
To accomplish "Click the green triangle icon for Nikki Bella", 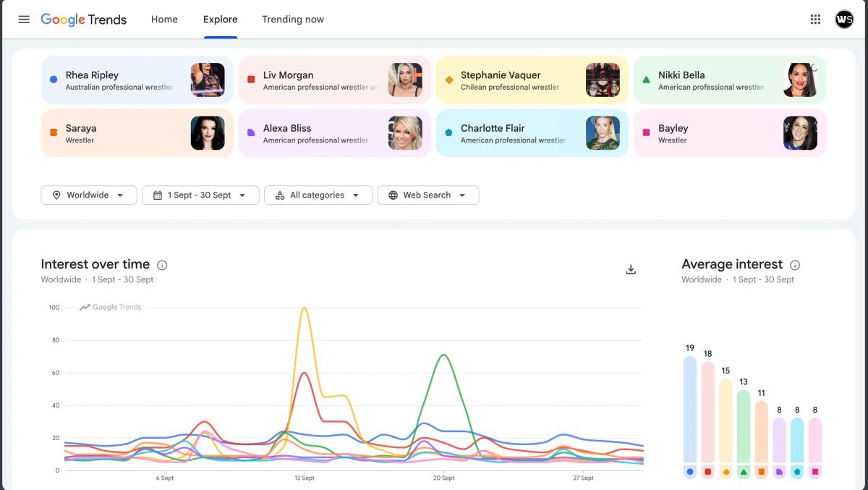I will point(646,80).
